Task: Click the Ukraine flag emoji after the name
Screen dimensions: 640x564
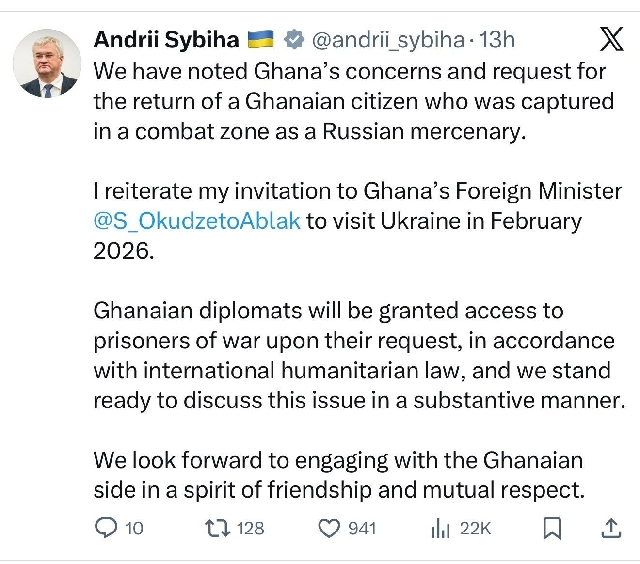Action: (263, 40)
